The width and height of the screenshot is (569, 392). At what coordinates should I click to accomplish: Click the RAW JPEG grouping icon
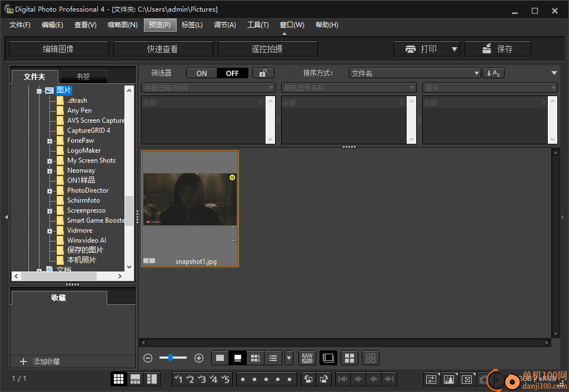click(x=307, y=358)
